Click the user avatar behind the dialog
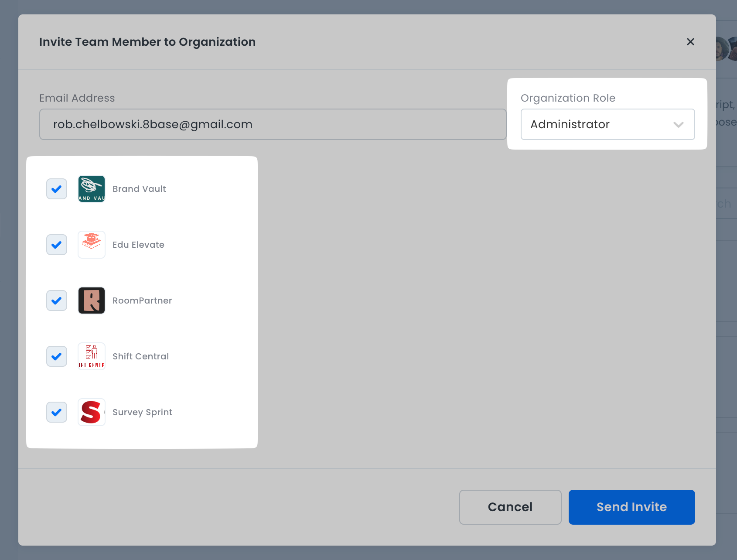Image resolution: width=737 pixels, height=560 pixels. 725,49
